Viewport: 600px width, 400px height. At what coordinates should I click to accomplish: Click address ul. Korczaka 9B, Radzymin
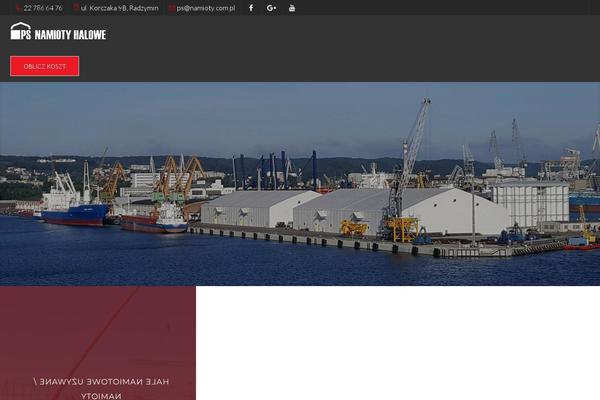point(119,8)
